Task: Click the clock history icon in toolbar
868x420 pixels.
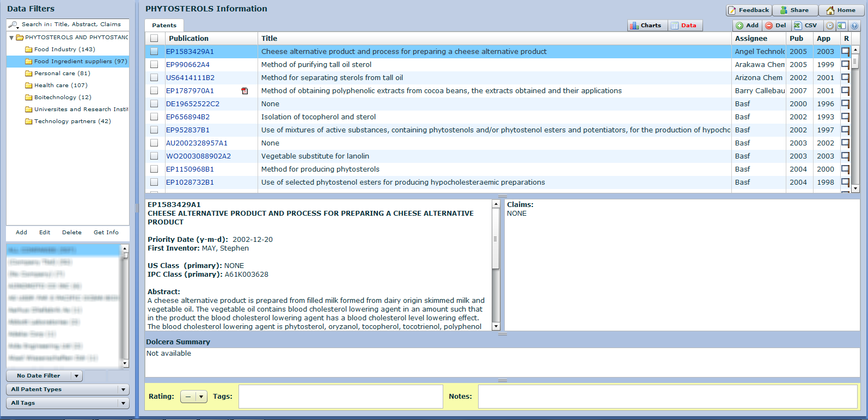Action: click(x=829, y=26)
